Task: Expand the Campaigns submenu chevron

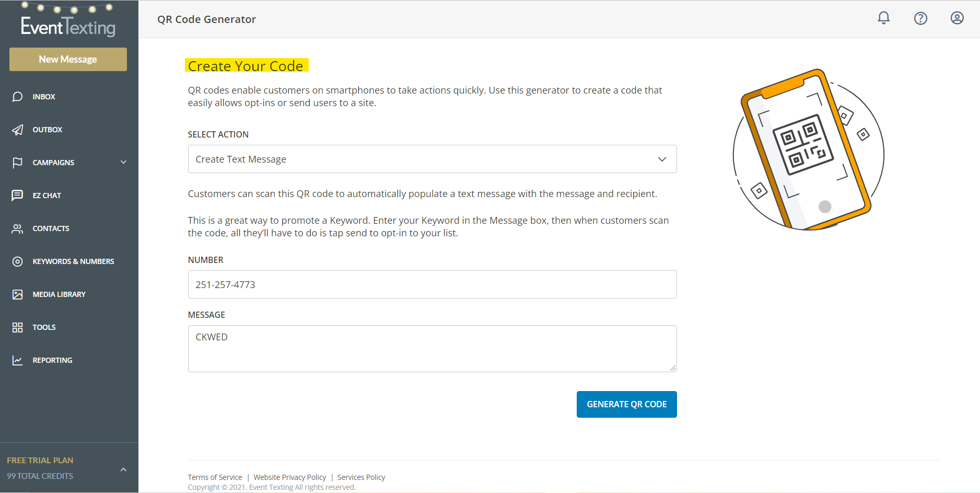Action: [x=124, y=162]
